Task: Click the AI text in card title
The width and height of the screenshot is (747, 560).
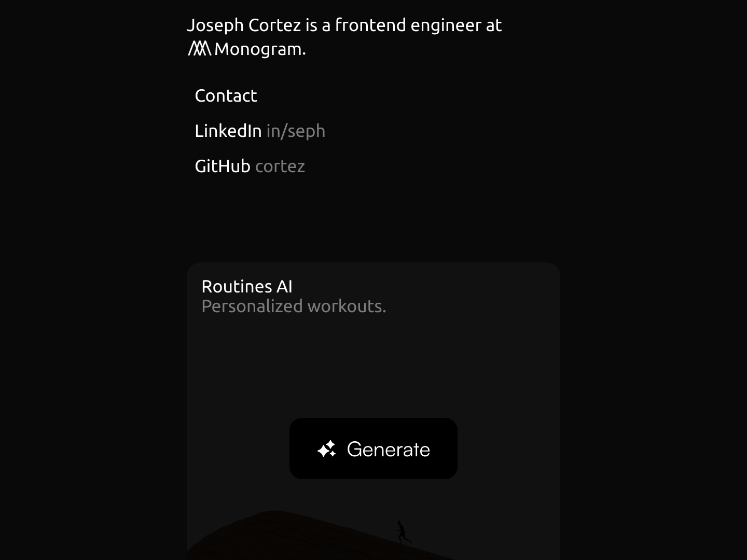Action: click(x=284, y=286)
